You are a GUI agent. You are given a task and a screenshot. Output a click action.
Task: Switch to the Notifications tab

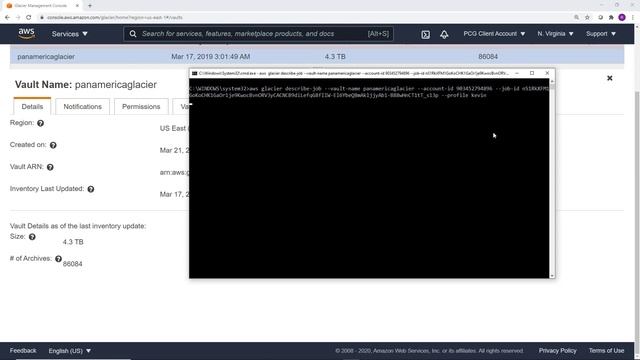[x=82, y=107]
